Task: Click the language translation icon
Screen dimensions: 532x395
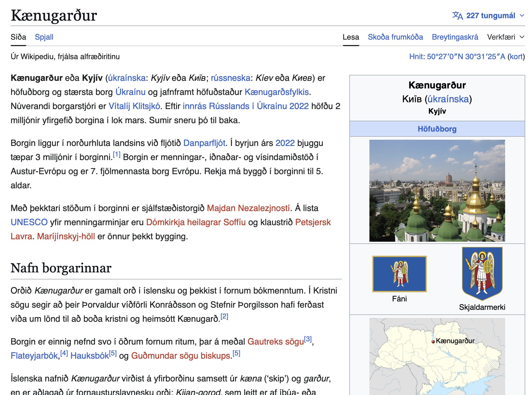Action: tap(457, 16)
